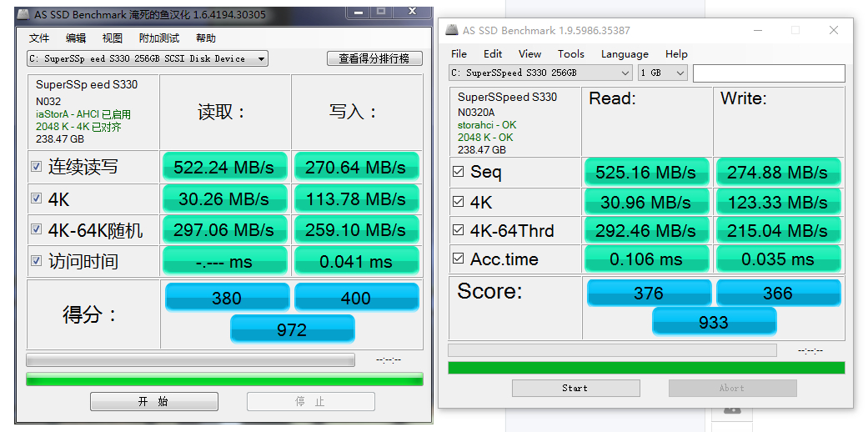868x432 pixels.
Task: Click the 525.16 MB/s Seq read result
Action: (x=646, y=173)
